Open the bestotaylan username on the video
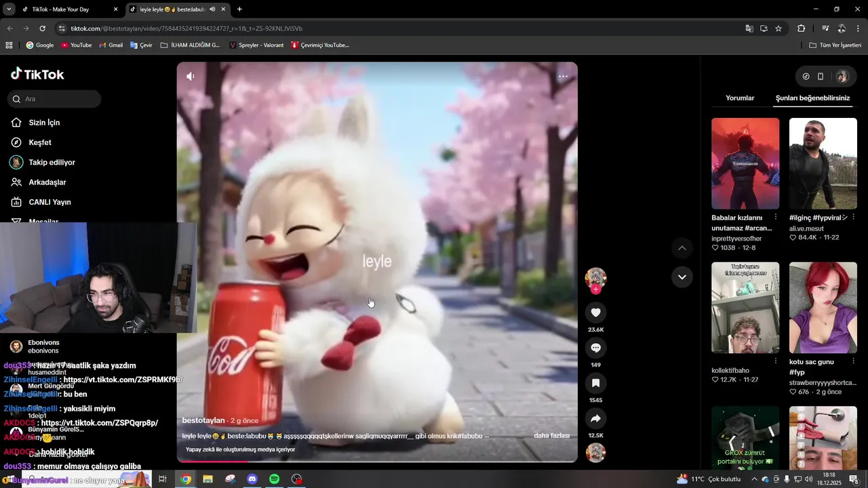 click(203, 420)
